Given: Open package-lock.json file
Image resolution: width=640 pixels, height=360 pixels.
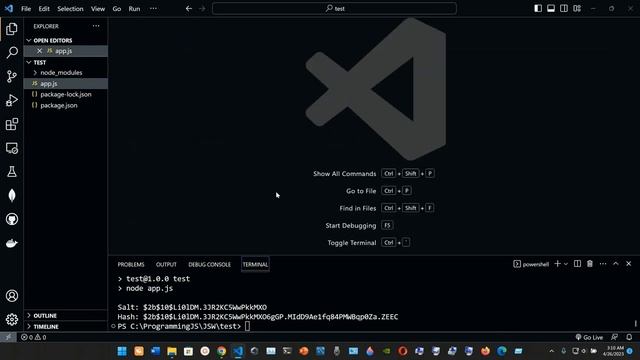Looking at the screenshot, I should (x=66, y=94).
